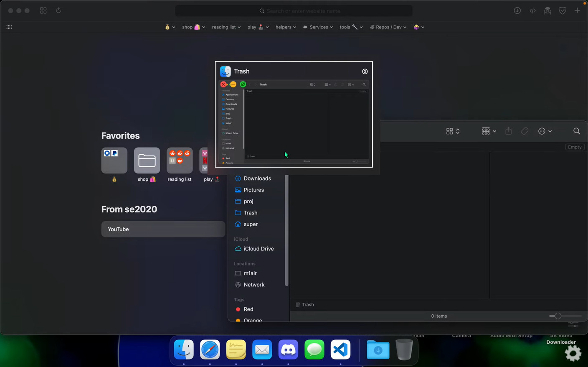588x367 pixels.
Task: Click Safari address search field
Action: click(x=294, y=11)
